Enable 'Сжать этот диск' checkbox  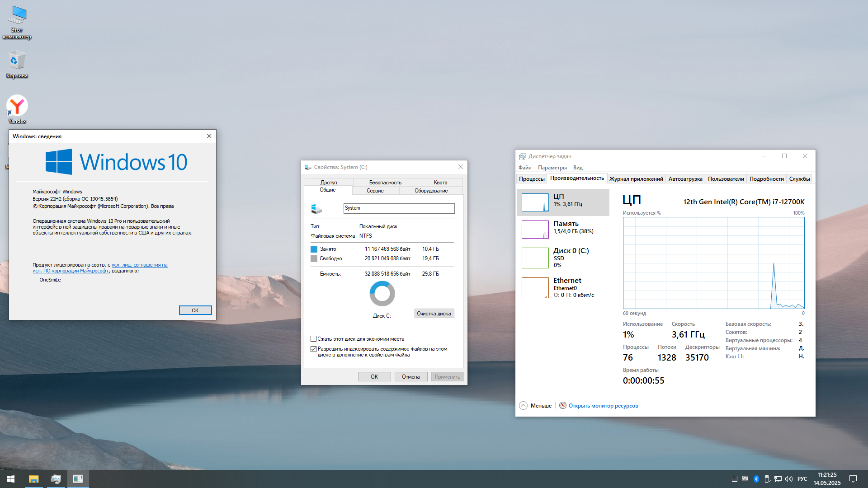313,339
